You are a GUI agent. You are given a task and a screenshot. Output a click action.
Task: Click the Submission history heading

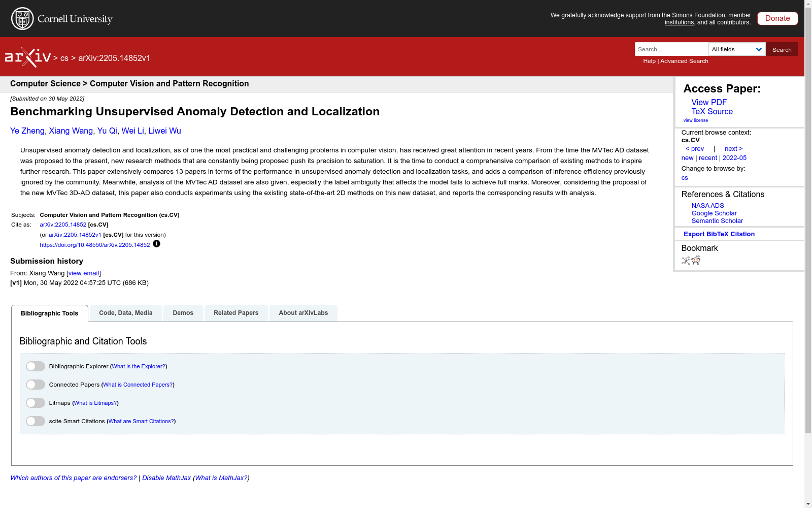pyautogui.click(x=47, y=261)
